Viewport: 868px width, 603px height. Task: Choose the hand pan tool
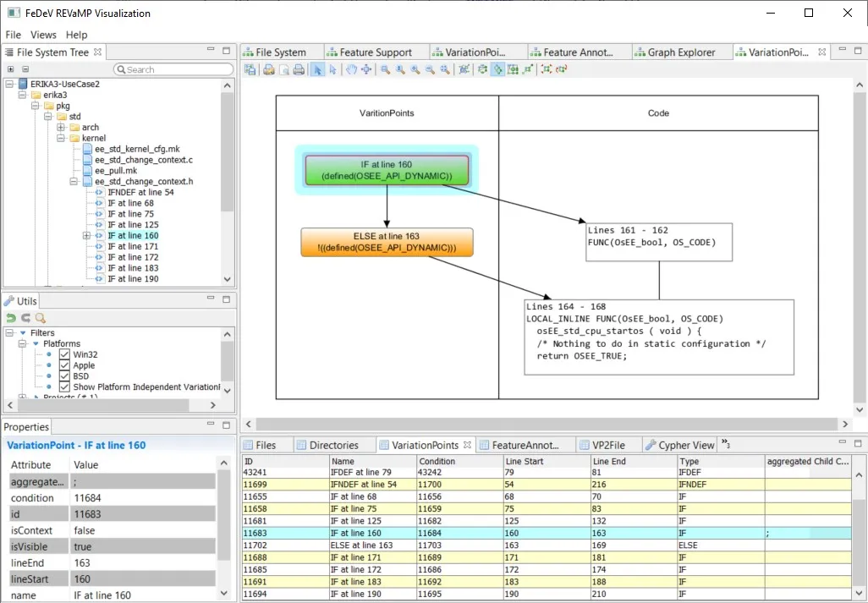(x=352, y=69)
